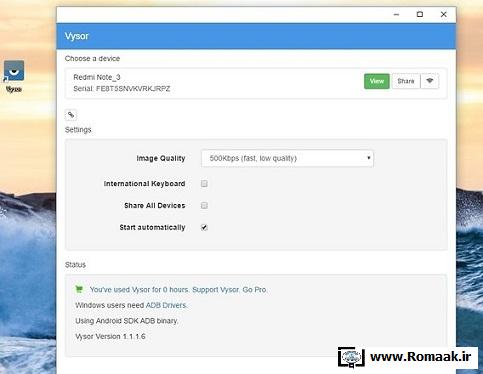Click the Share button for Redmi Note_3

pos(406,81)
